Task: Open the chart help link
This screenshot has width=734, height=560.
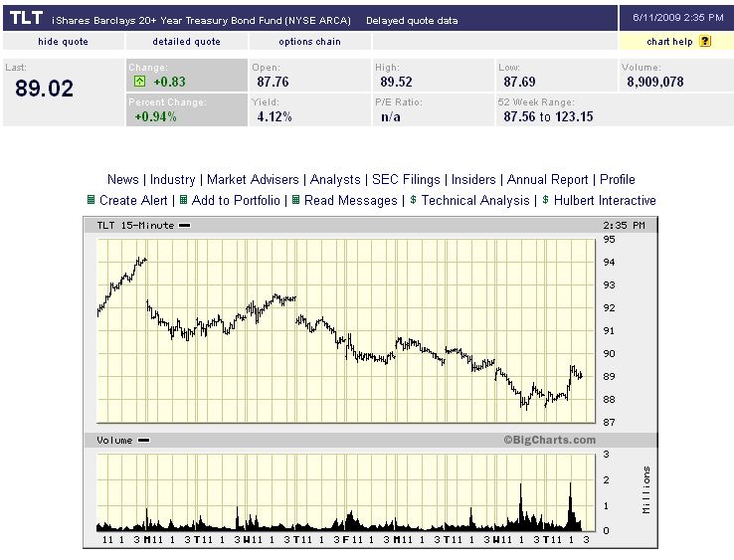Action: [669, 41]
